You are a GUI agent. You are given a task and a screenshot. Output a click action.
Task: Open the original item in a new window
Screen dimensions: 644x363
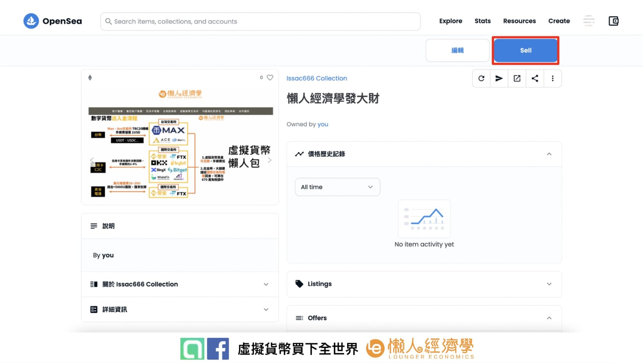coord(517,78)
